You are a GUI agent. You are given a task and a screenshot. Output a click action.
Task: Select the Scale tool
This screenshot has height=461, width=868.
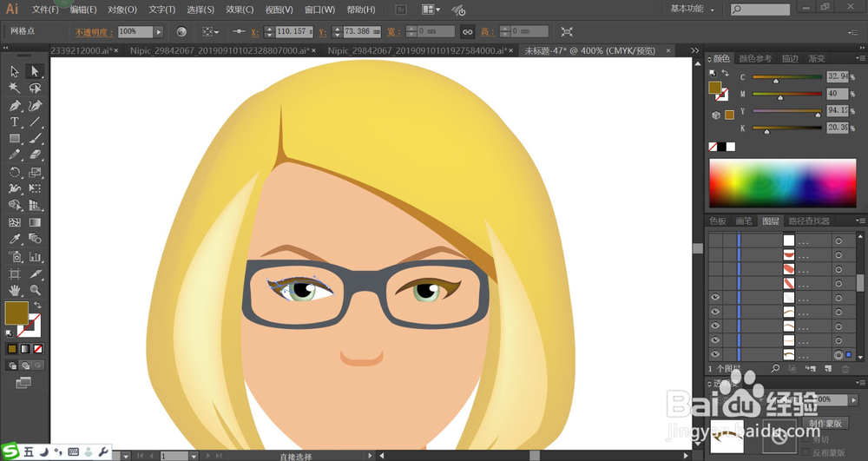click(35, 172)
